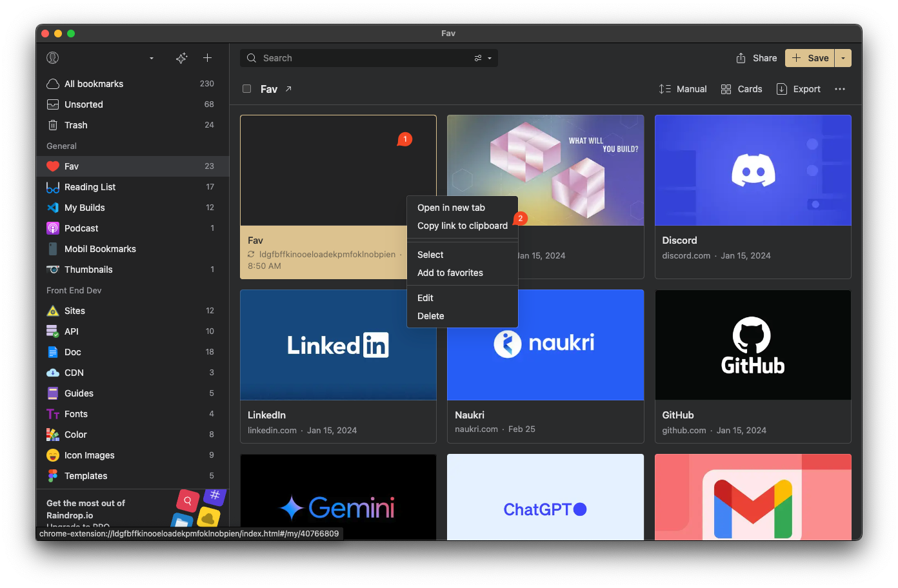Viewport: 898px width, 588px height.
Task: Open the Gmail bookmark thumbnail
Action: [753, 497]
